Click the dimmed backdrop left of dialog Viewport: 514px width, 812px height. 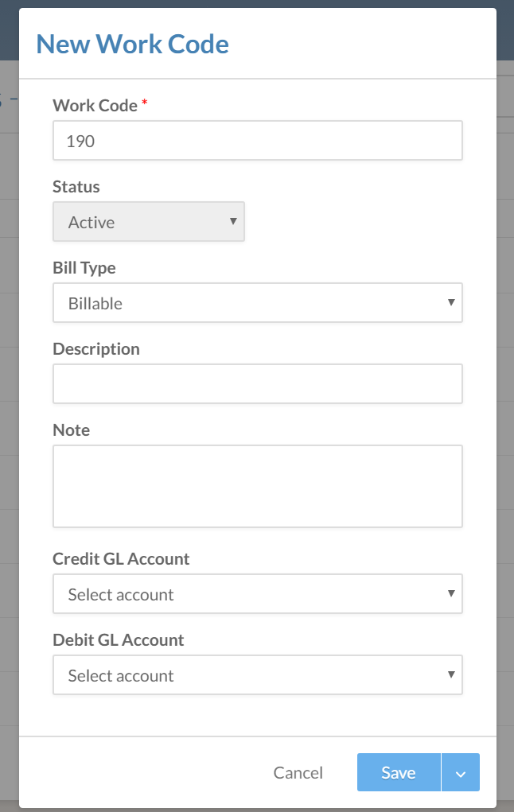pos(9,398)
